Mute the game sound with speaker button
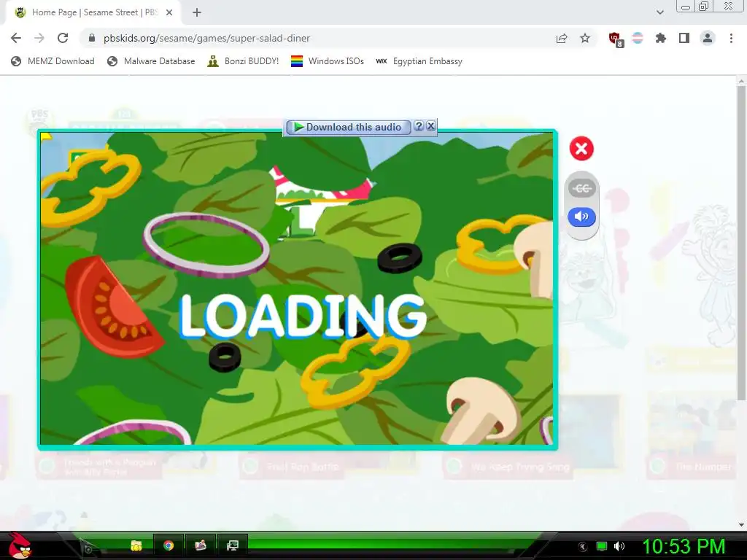 tap(581, 217)
